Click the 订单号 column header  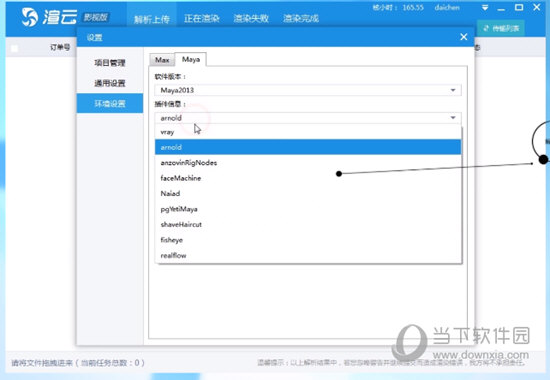click(x=60, y=47)
